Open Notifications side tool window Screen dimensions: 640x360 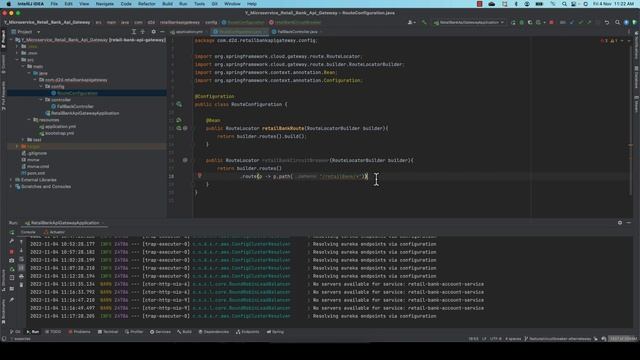(x=636, y=46)
